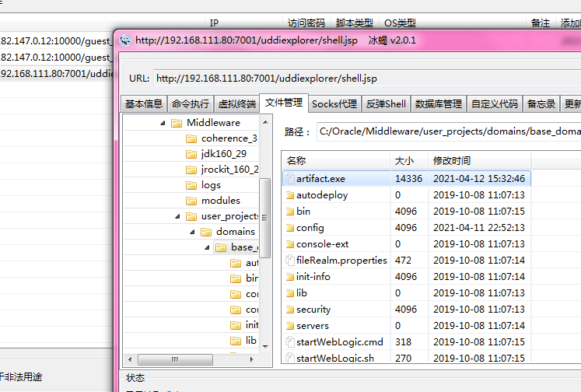Click the tree scrollbar up arrow
This screenshot has width=581, height=392.
tap(265, 122)
